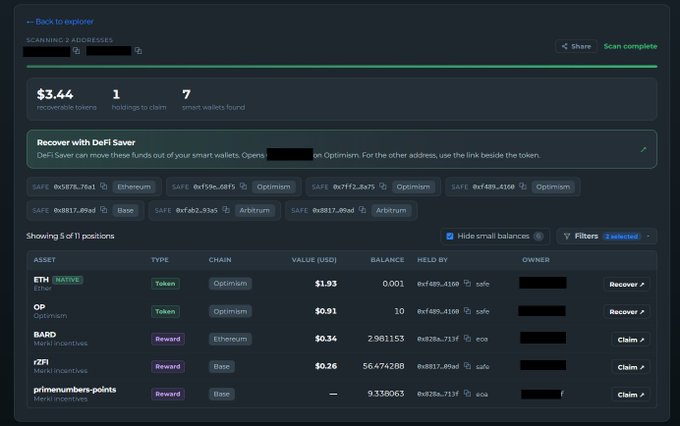Viewport: 680px width, 426px height.
Task: Click the Ethereum chain tag on Safe 0x5878..76a1
Action: pyautogui.click(x=134, y=187)
